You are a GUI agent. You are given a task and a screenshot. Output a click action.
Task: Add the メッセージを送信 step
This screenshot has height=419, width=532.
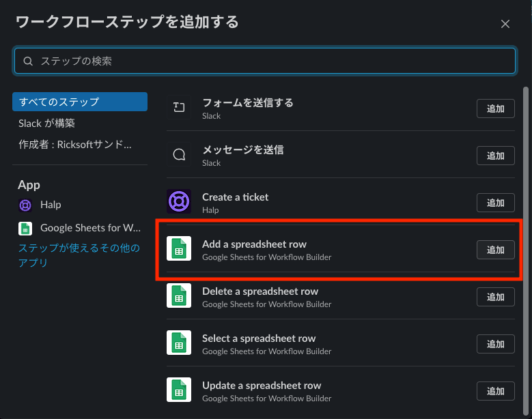point(495,156)
